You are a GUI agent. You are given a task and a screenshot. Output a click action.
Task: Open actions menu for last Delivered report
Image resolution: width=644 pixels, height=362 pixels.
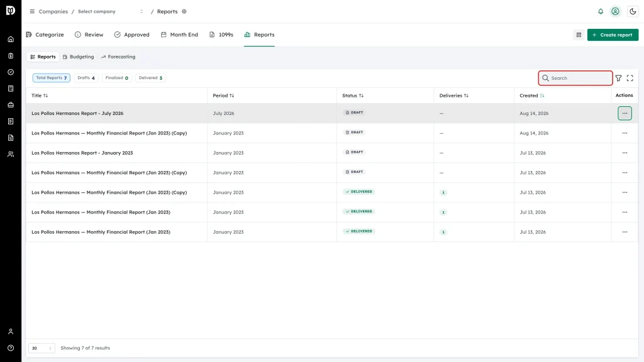pos(625,232)
